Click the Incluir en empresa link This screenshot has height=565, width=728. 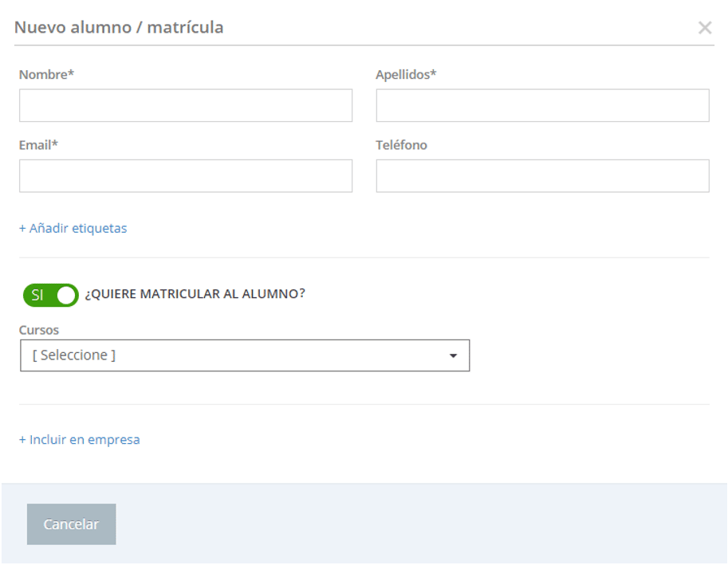tap(79, 439)
